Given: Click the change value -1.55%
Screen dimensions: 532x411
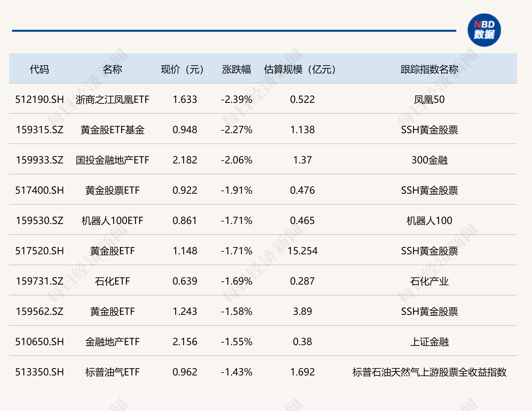Looking at the screenshot, I should coord(236,342).
